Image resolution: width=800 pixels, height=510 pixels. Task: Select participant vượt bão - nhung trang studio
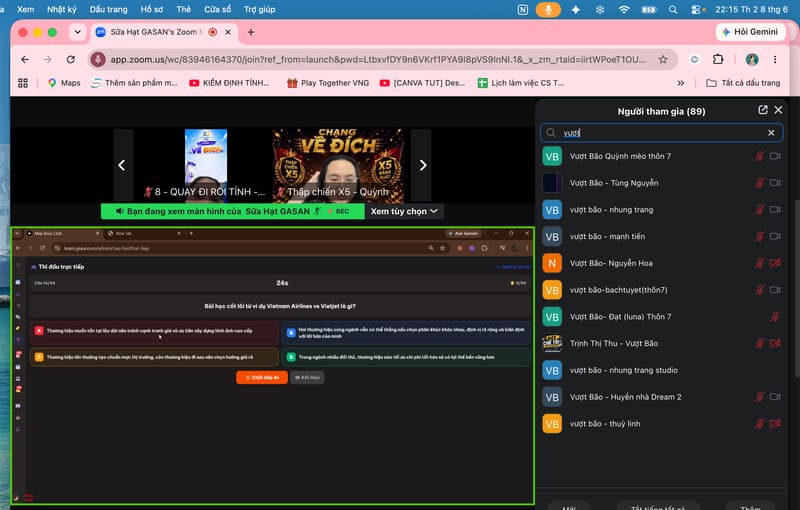661,370
